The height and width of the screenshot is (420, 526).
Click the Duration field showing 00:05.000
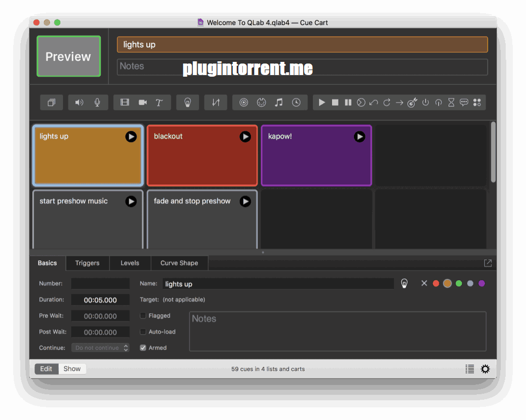(100, 300)
